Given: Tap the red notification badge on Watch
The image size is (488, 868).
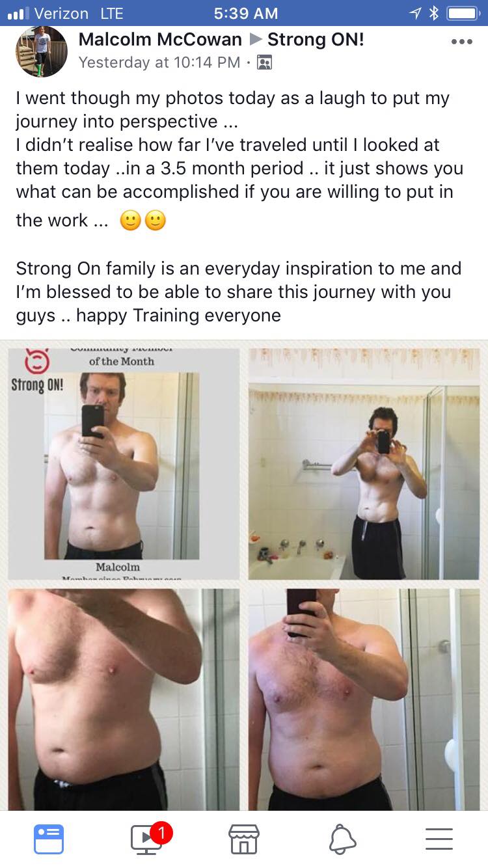Looking at the screenshot, I should tap(161, 832).
